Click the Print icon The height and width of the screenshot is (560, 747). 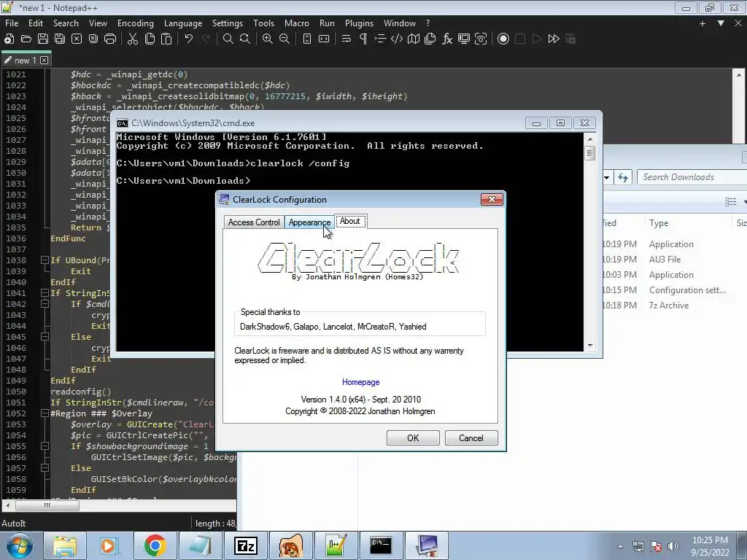[x=110, y=39]
